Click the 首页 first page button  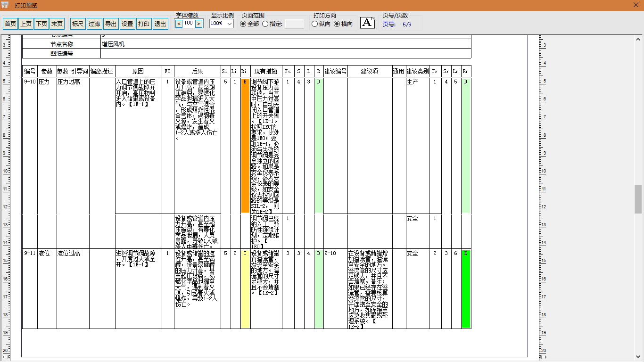click(10, 24)
